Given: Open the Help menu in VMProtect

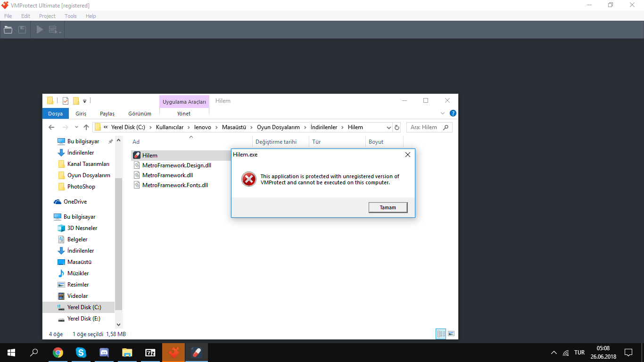Looking at the screenshot, I should (91, 16).
